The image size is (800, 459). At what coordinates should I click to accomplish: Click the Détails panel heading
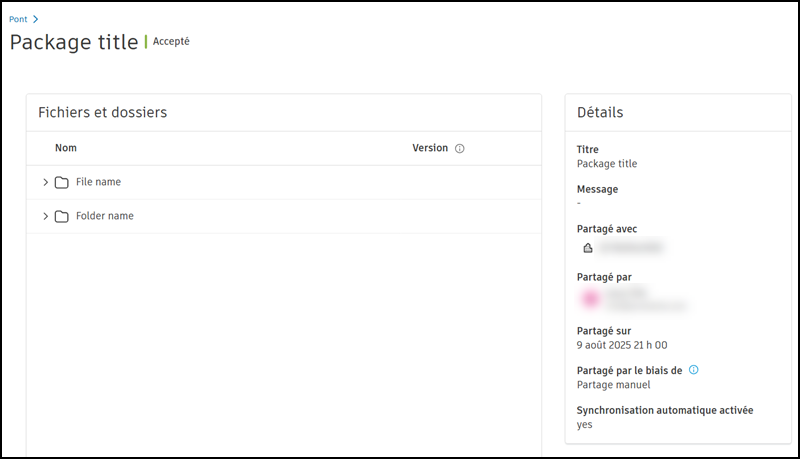600,113
